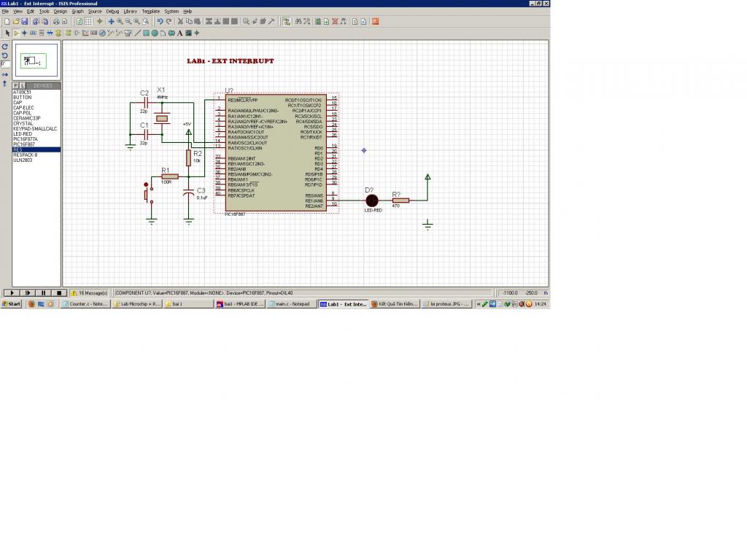Select the 2D line drawing tool

point(137,33)
